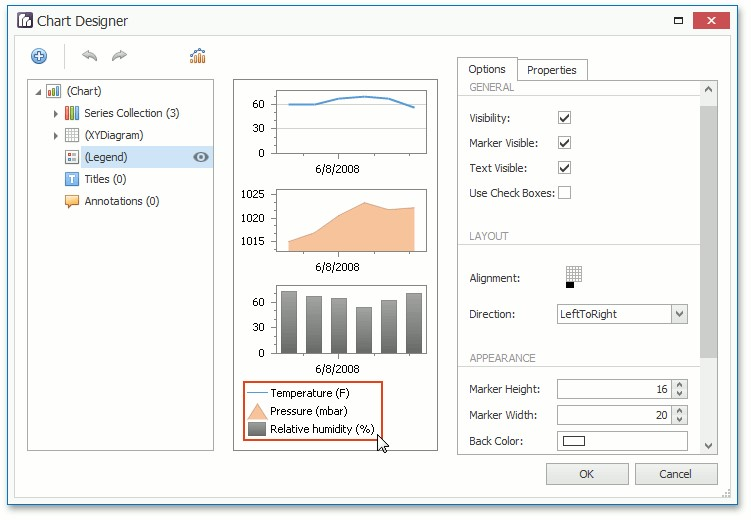Collapse the root Chart node
This screenshot has height=520, width=751.
click(38, 92)
